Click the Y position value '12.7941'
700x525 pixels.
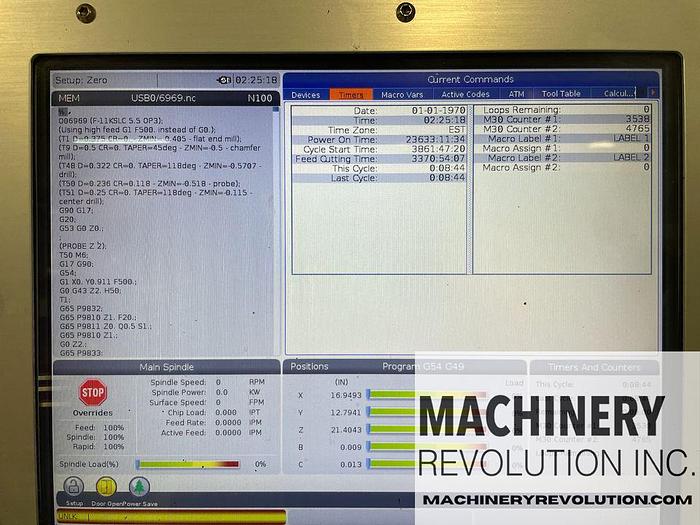tap(346, 412)
